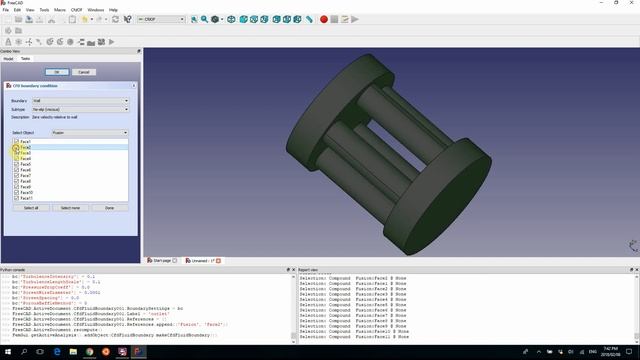Toggle the Face6 checkbox
Image resolution: width=640 pixels, height=360 pixels.
coord(17,170)
